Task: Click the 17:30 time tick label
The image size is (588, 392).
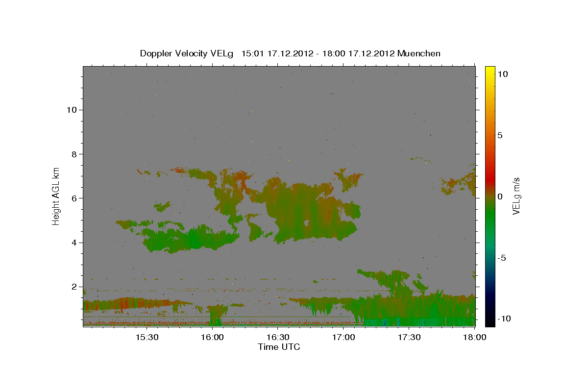Action: click(x=409, y=337)
